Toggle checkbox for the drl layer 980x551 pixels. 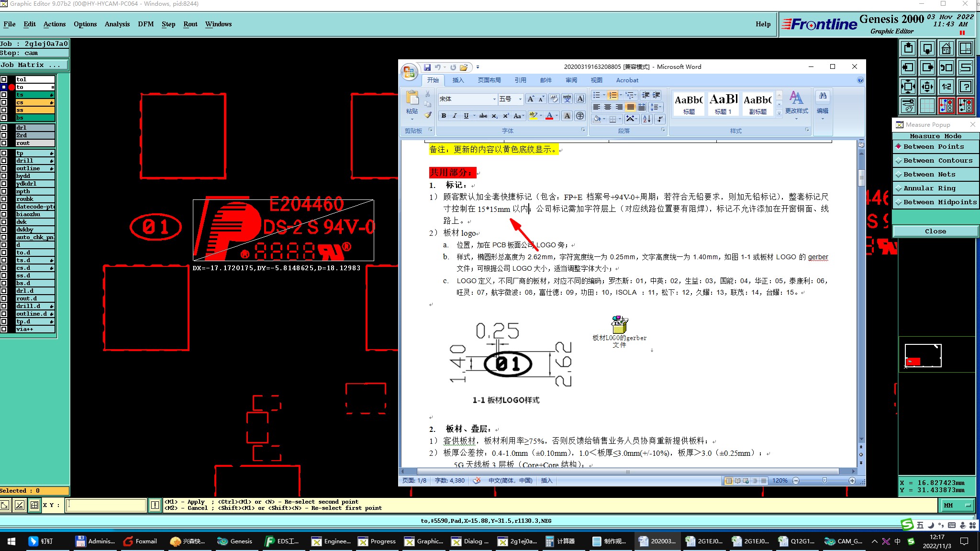click(4, 128)
